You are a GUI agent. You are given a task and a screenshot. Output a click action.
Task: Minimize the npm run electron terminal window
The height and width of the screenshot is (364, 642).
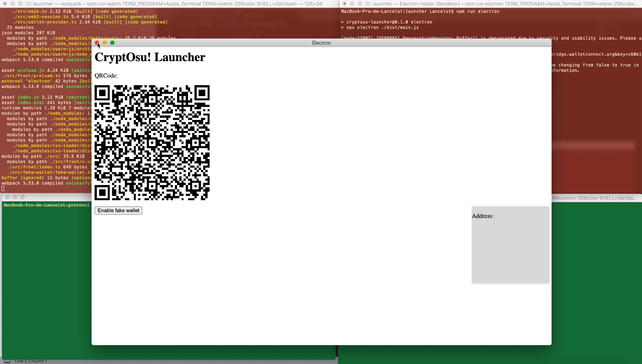pyautogui.click(x=352, y=4)
